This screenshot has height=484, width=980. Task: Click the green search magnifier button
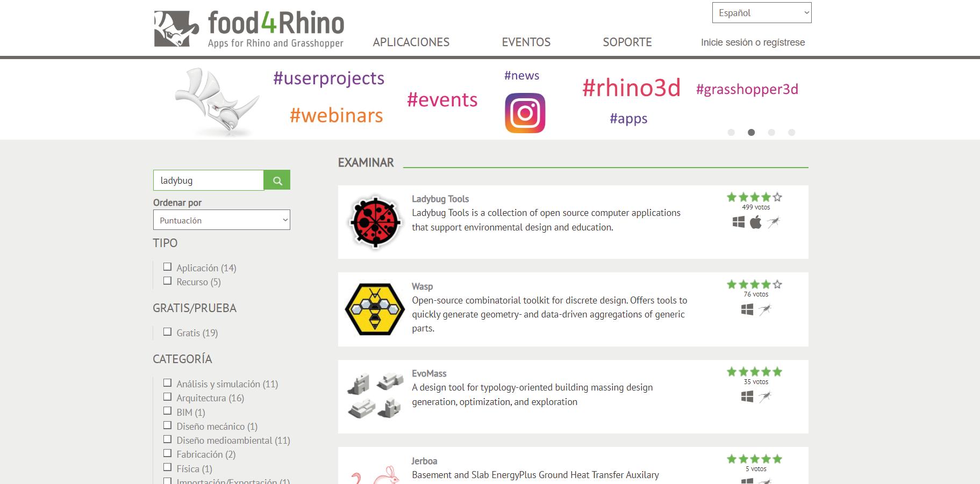point(277,180)
